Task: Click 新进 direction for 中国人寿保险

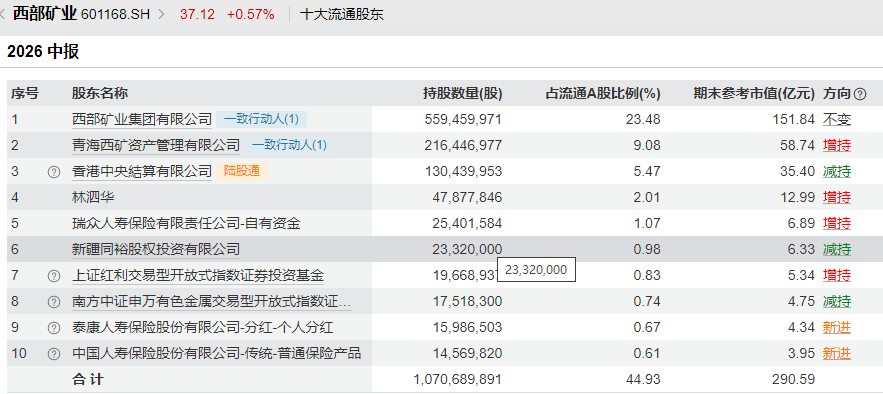Action: pyautogui.click(x=836, y=353)
